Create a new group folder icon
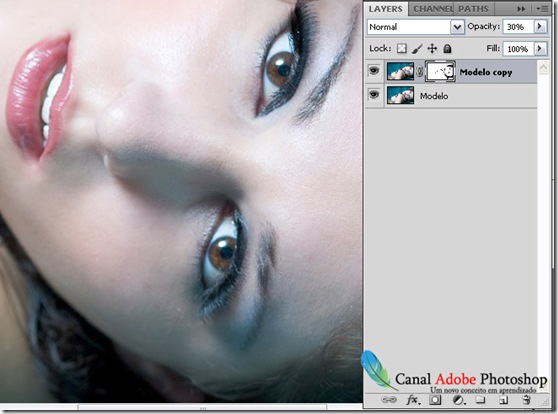The width and height of the screenshot is (558, 414). 480,400
